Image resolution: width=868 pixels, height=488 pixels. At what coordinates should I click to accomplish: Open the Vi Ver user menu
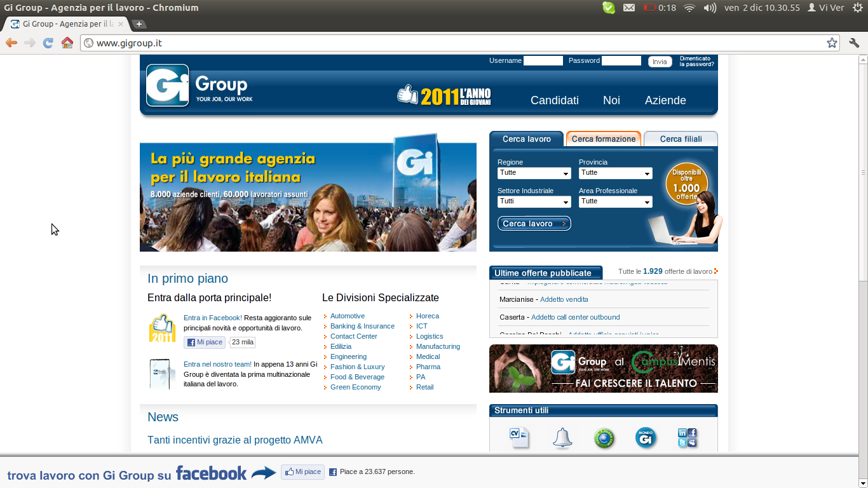pyautogui.click(x=825, y=8)
